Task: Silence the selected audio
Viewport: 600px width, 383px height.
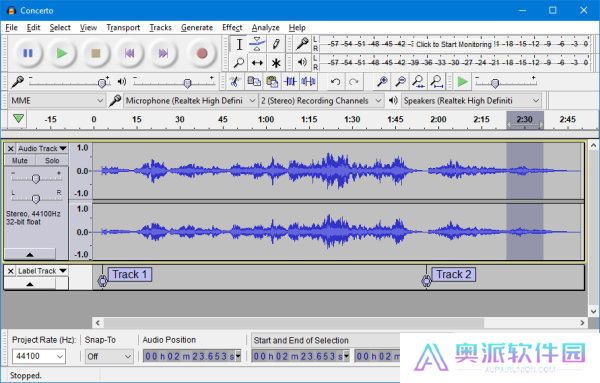Action: pyautogui.click(x=308, y=81)
